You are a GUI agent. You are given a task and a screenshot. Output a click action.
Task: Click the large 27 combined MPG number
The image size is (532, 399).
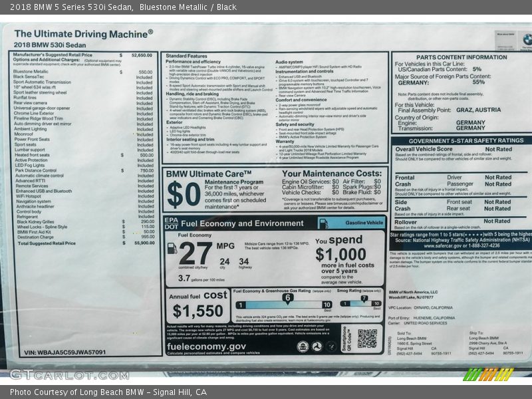click(196, 253)
